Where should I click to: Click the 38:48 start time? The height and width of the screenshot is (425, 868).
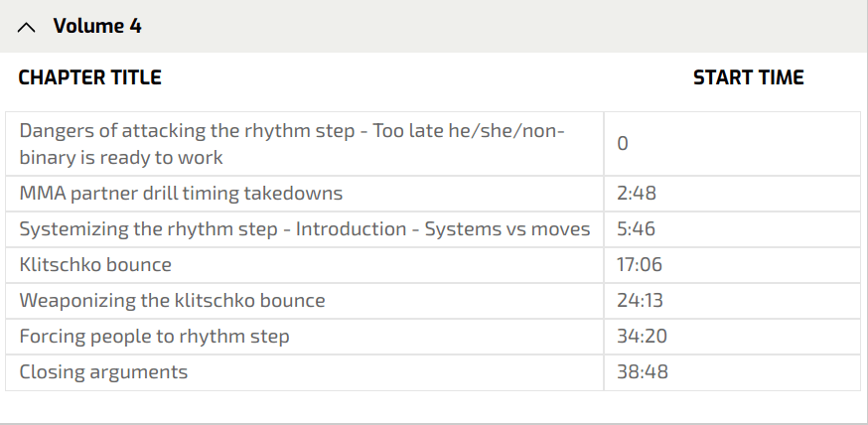tap(642, 372)
